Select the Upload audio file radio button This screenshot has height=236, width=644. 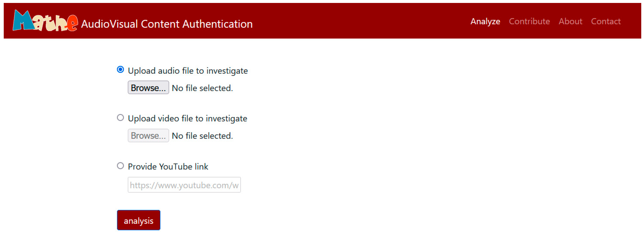120,70
